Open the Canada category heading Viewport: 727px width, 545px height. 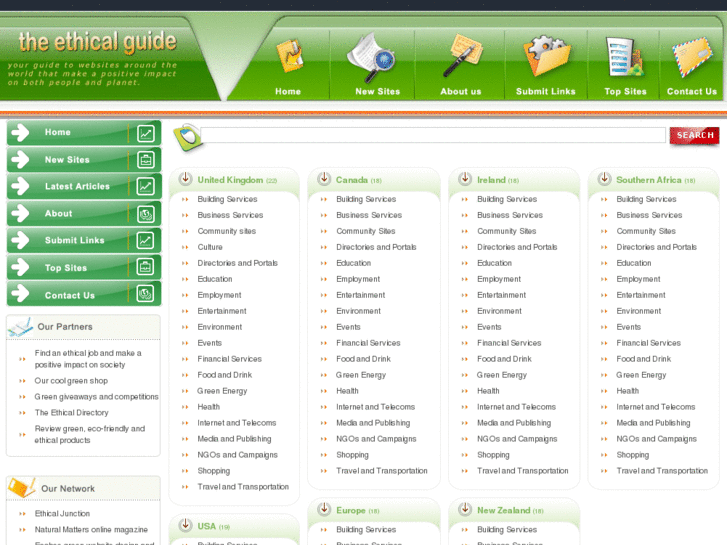352,180
